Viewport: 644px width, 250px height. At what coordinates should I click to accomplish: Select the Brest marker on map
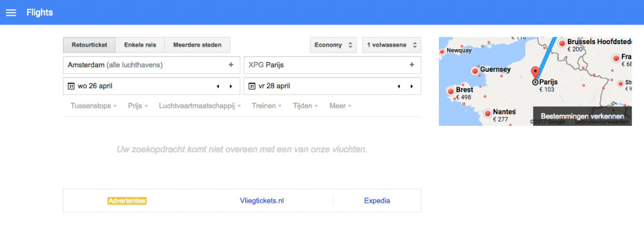(x=451, y=91)
